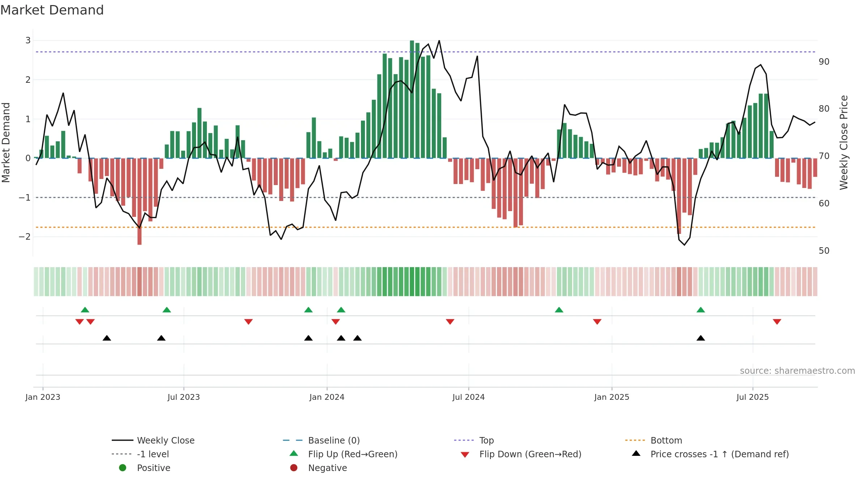Click the green Flip Up triangle in late 2024
The image size is (868, 488).
coord(559,310)
